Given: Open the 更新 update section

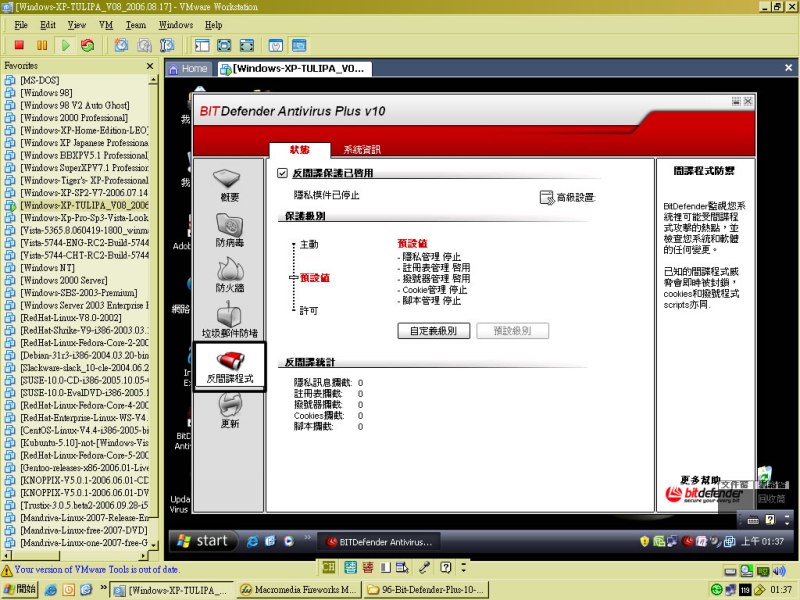Looking at the screenshot, I should (229, 412).
